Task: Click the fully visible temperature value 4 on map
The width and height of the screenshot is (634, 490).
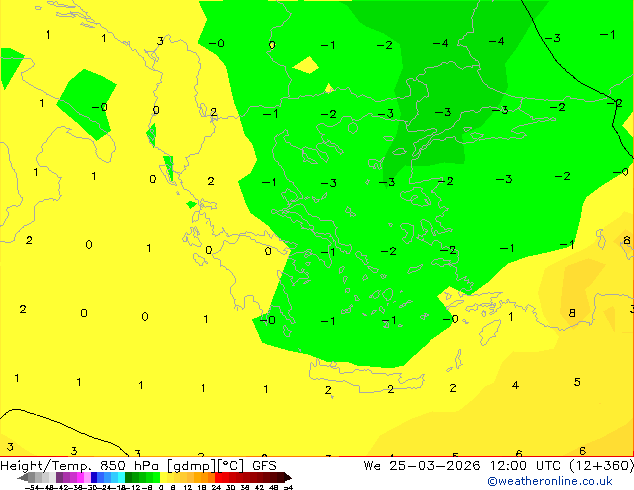Action: (x=515, y=385)
